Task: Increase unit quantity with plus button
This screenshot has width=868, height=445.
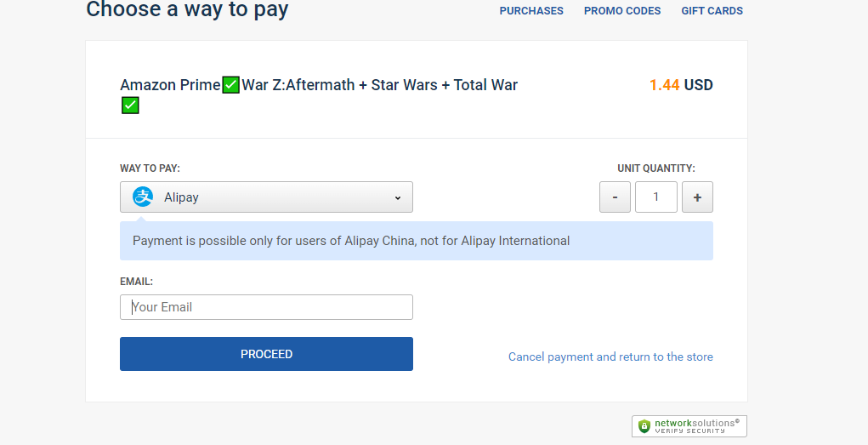Action: (697, 197)
